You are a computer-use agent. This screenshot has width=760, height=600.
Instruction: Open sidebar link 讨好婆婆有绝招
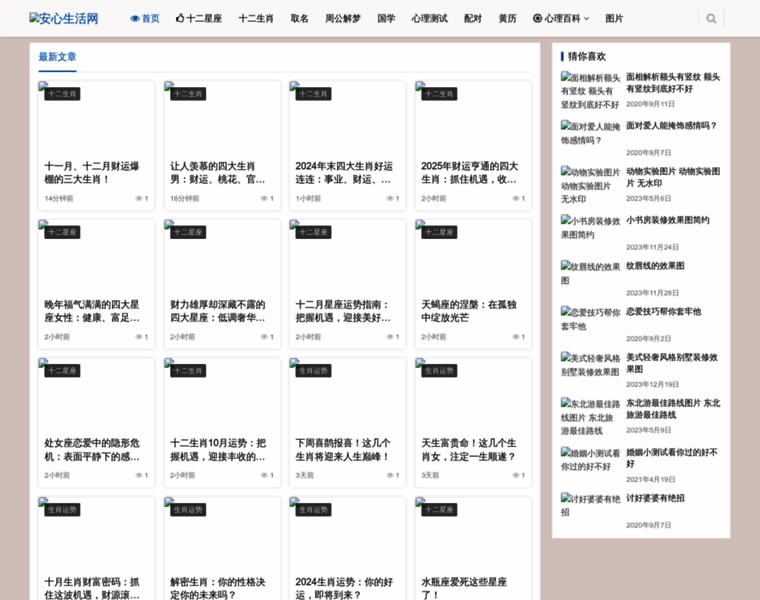point(655,498)
